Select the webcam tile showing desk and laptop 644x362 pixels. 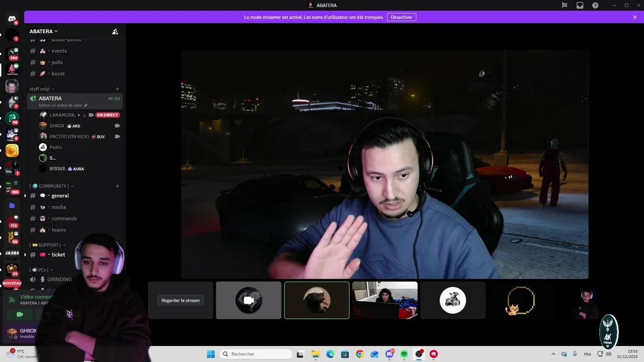[x=385, y=300]
